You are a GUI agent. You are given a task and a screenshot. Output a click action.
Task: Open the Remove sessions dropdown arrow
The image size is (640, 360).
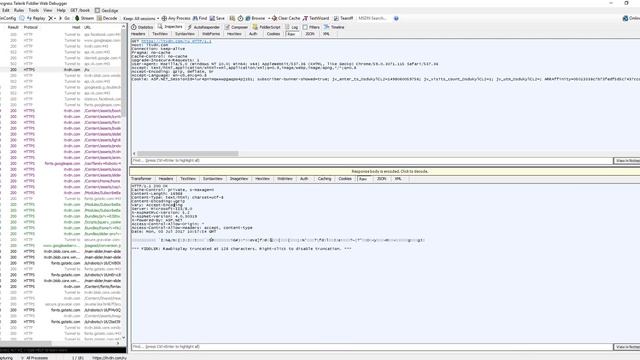pyautogui.click(x=55, y=18)
